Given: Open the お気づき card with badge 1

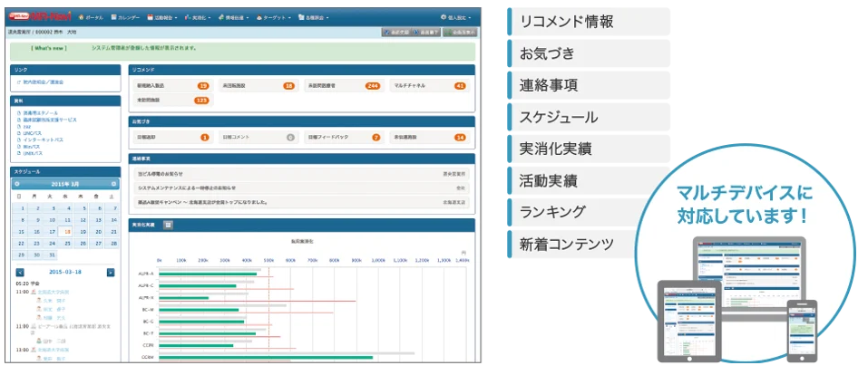Looking at the screenshot, I should (172, 137).
